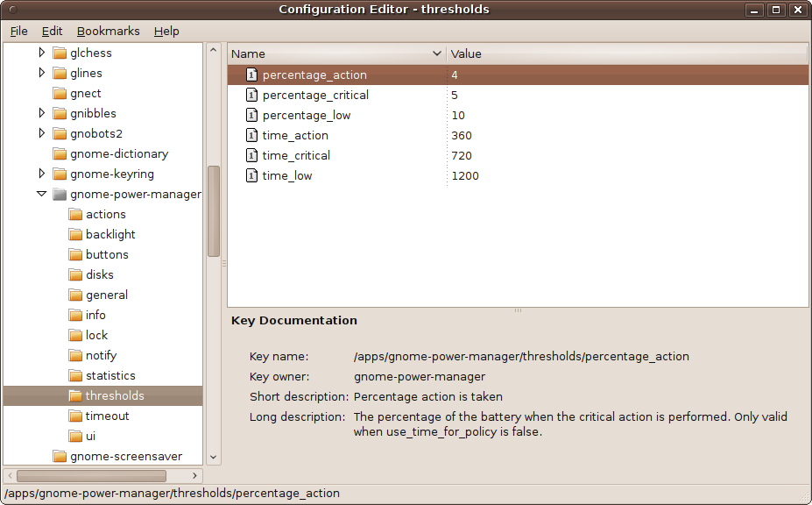Image resolution: width=812 pixels, height=505 pixels.
Task: Select the percentage_low key name
Action: point(306,115)
